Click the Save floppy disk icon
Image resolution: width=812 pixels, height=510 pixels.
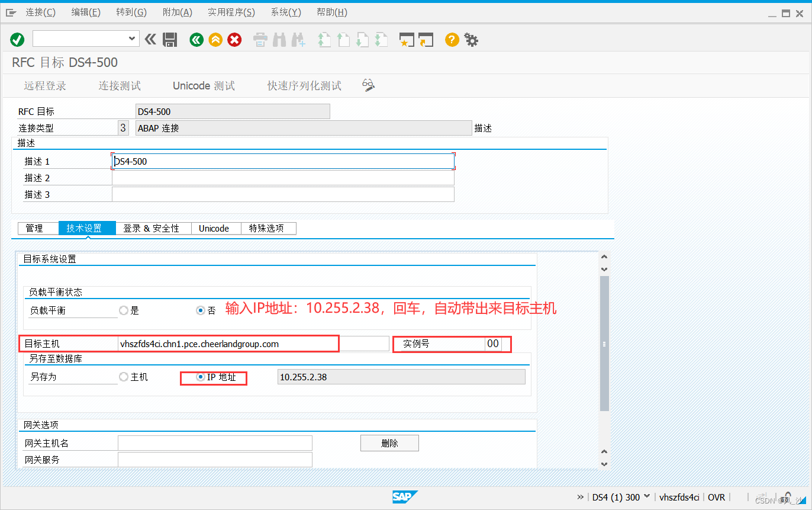170,40
